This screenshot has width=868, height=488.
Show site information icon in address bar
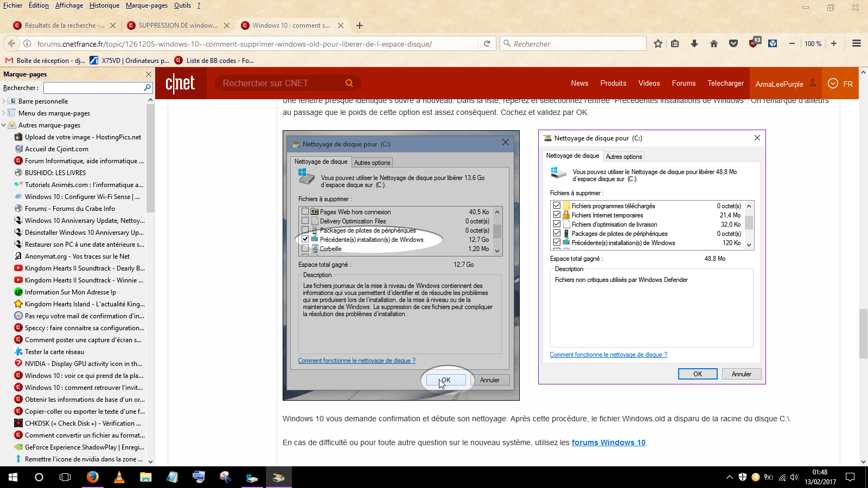pos(27,43)
